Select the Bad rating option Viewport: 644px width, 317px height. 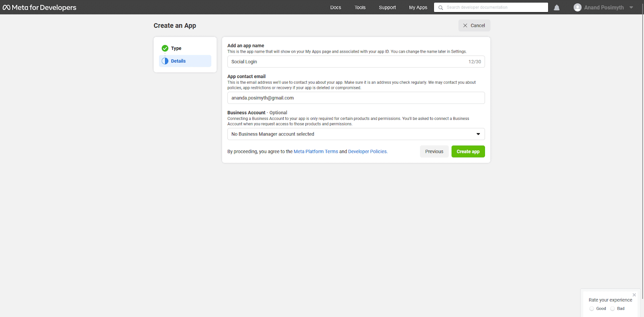[613, 309]
